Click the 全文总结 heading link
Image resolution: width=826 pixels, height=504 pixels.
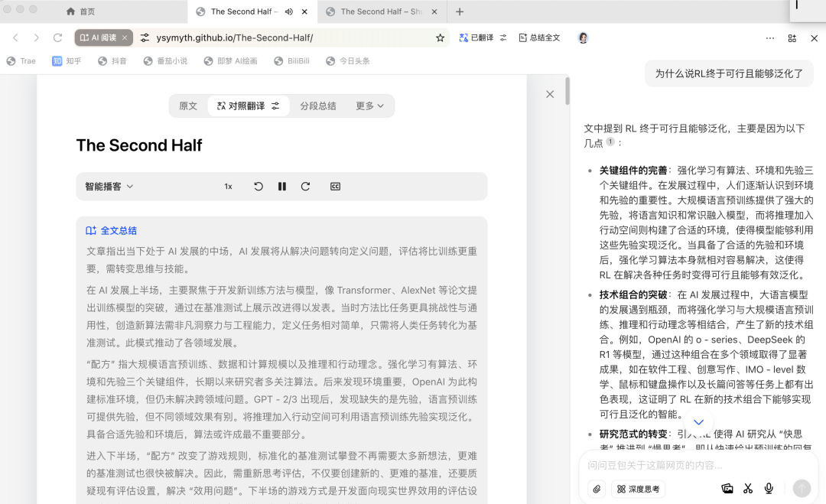[111, 231]
